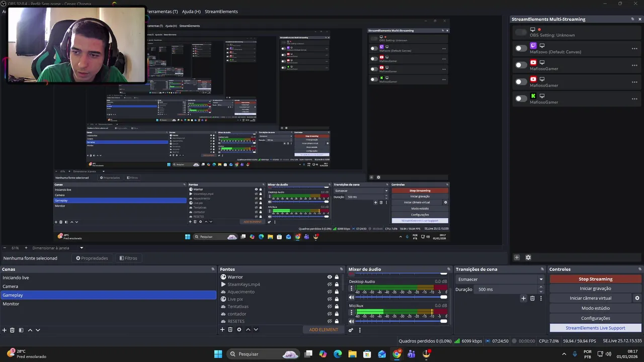
Task: Move scene down in Cenas panel
Action: point(38,330)
